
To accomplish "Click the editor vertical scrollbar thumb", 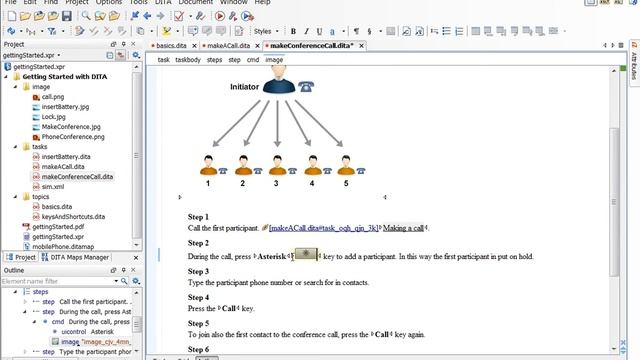I will coord(614,202).
